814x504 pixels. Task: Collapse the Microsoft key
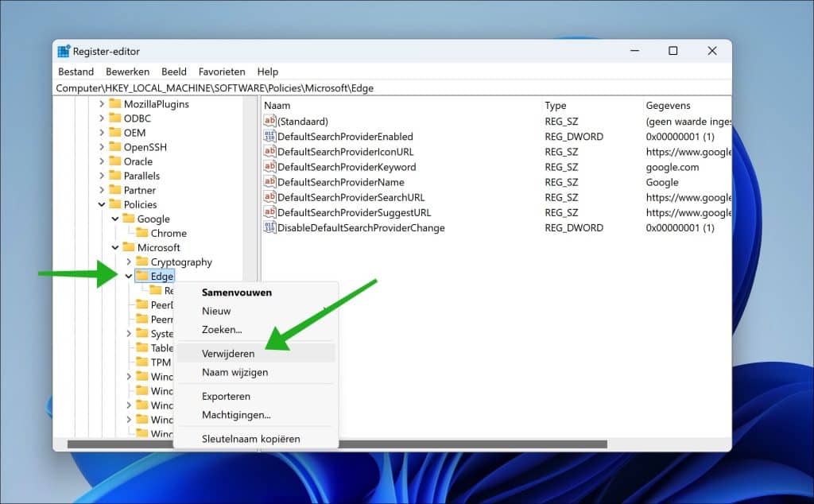coord(115,247)
